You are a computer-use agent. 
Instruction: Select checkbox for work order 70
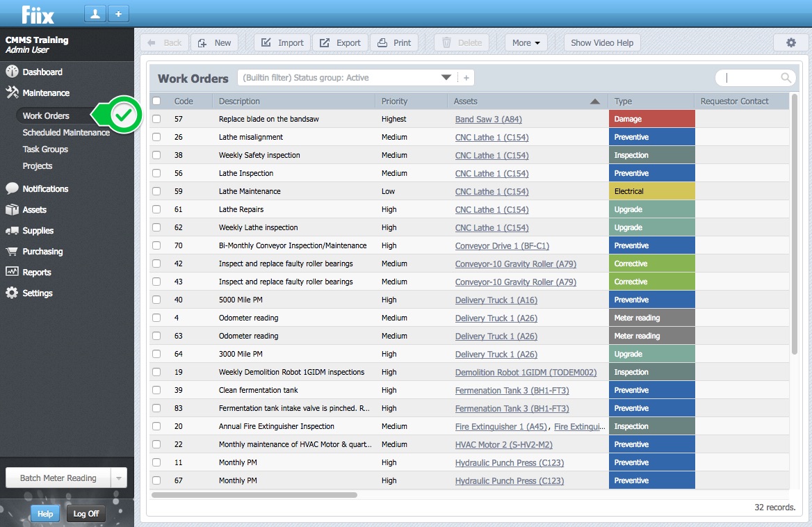(156, 245)
